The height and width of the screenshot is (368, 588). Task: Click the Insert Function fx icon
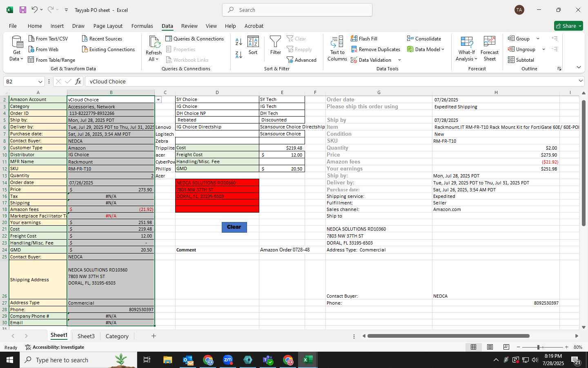pos(78,81)
